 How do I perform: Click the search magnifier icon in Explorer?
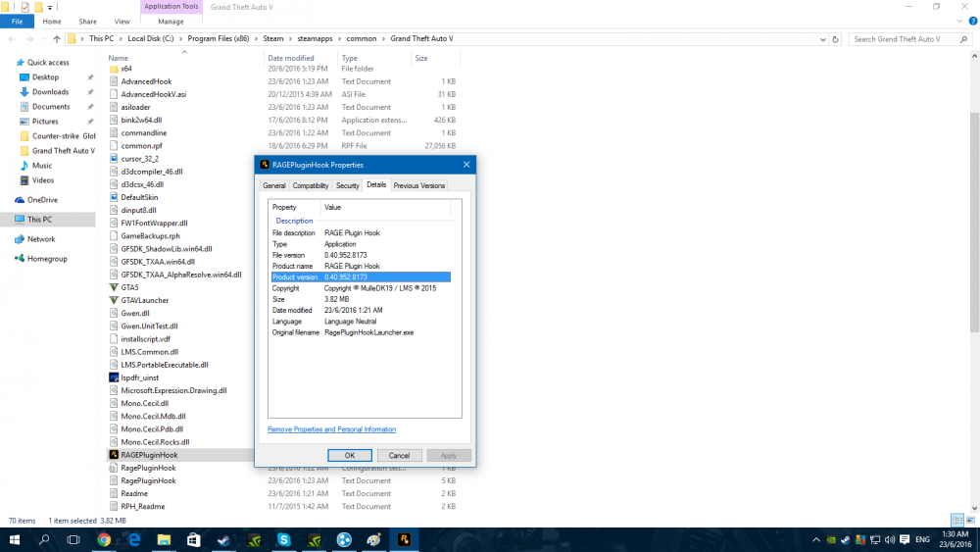pos(963,39)
